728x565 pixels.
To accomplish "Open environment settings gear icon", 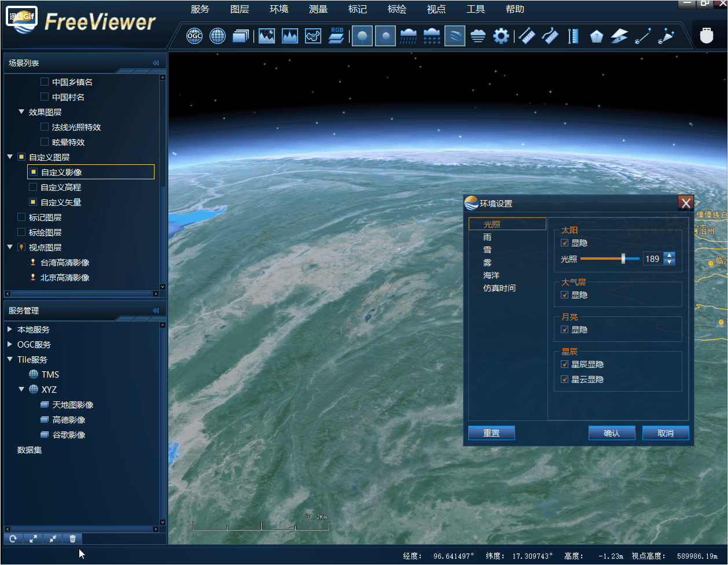I will pos(501,36).
